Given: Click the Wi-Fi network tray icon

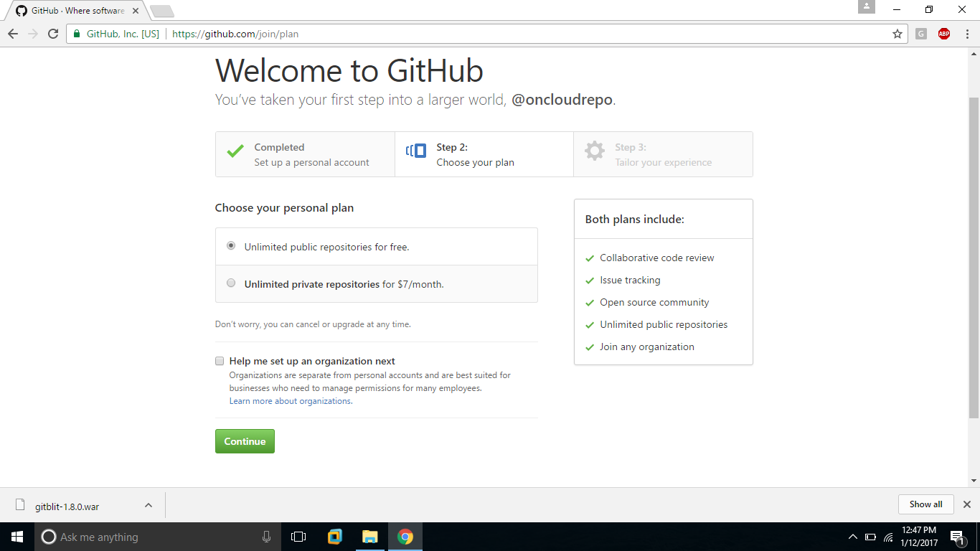Looking at the screenshot, I should click(x=888, y=537).
